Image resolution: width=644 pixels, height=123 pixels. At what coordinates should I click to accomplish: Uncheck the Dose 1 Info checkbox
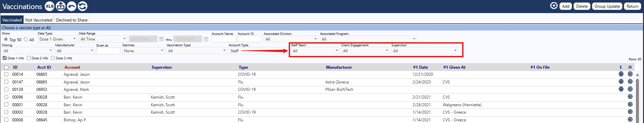coord(5,58)
